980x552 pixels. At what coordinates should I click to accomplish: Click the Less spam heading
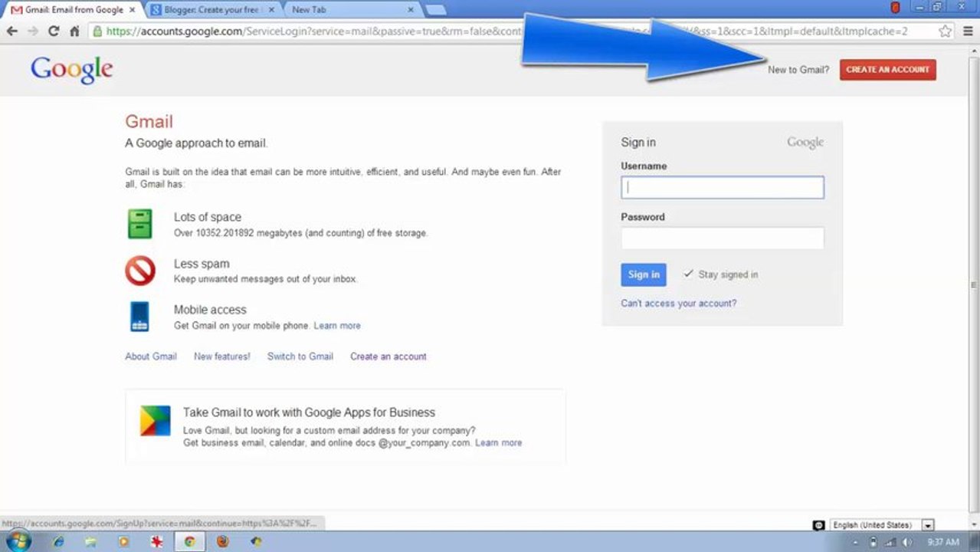[202, 264]
